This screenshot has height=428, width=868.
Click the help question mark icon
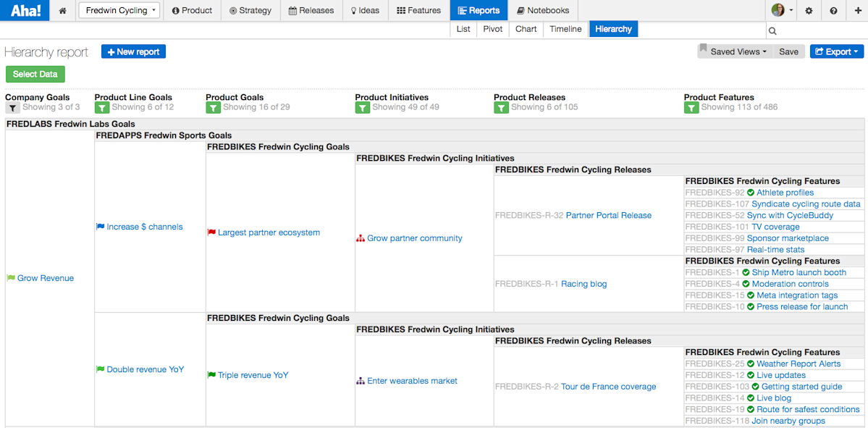click(833, 11)
